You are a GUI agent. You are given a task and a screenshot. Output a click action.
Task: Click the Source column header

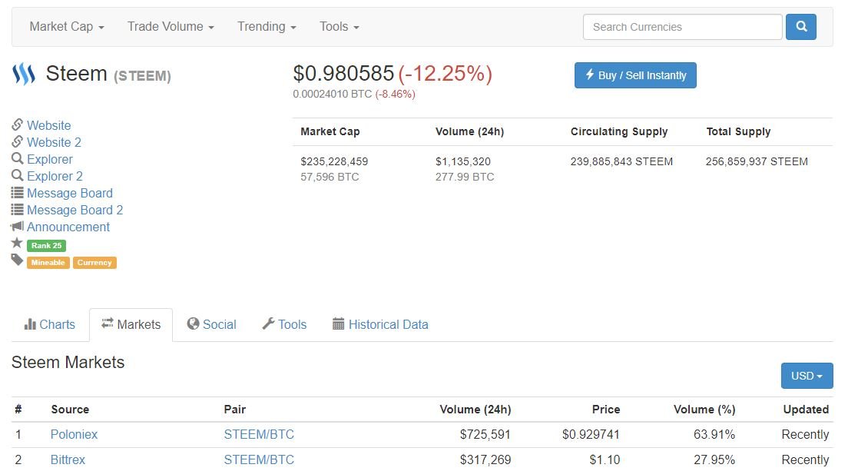click(70, 410)
